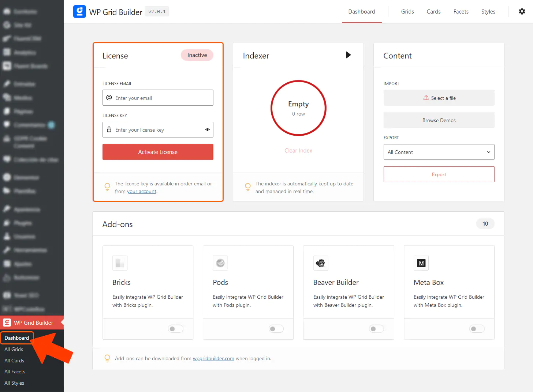533x392 pixels.
Task: Toggle the Beaver Builder add-on switch
Action: click(376, 329)
